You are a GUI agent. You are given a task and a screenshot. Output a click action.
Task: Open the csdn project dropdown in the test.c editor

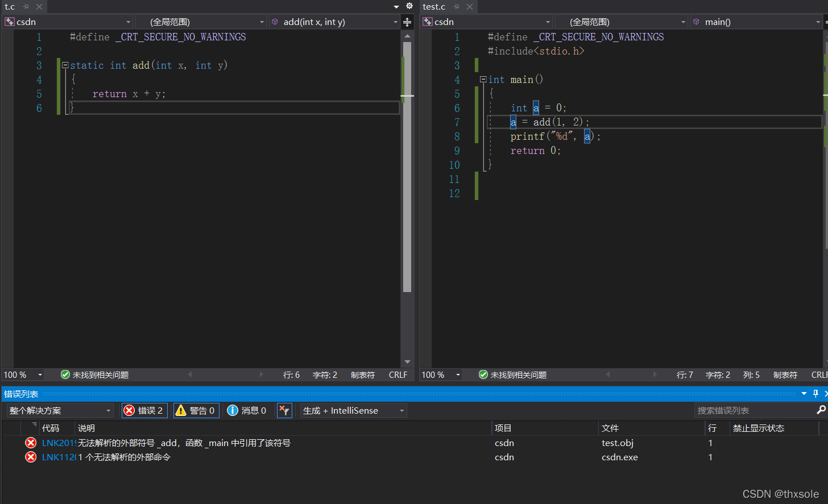(x=487, y=22)
